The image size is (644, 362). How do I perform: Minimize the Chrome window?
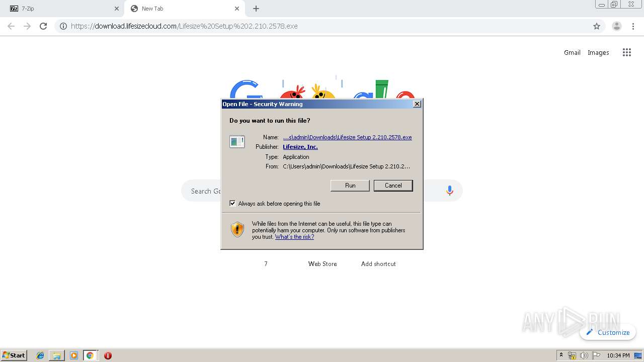[x=602, y=4]
